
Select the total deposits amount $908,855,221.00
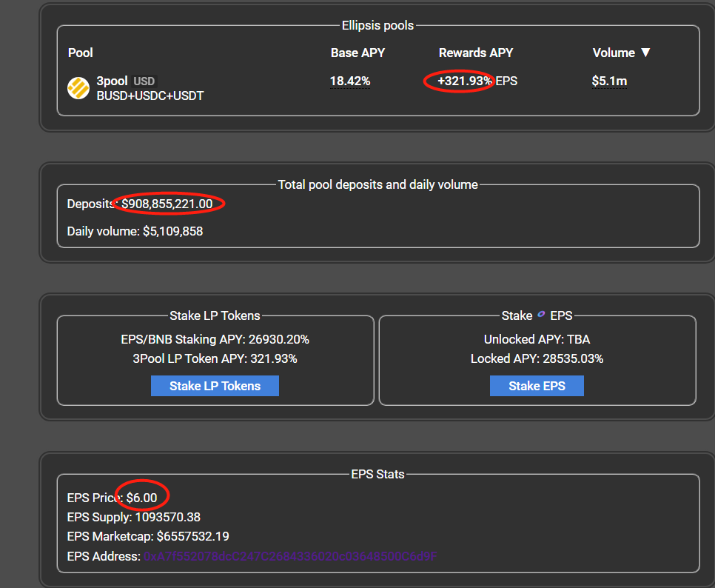167,204
